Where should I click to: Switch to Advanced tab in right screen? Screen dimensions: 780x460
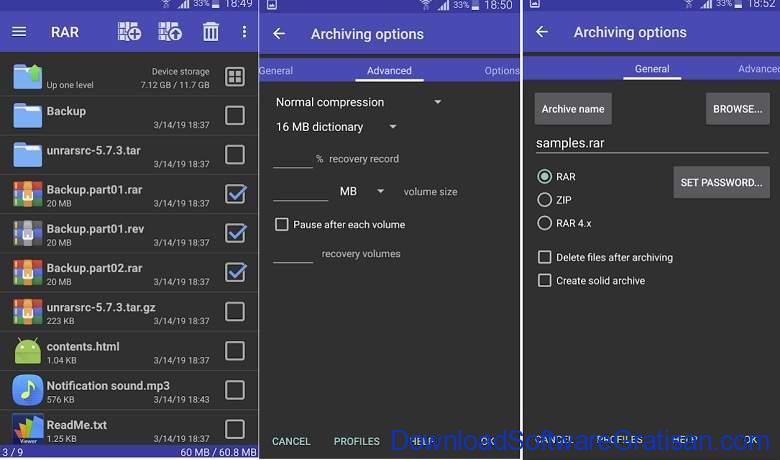(758, 69)
